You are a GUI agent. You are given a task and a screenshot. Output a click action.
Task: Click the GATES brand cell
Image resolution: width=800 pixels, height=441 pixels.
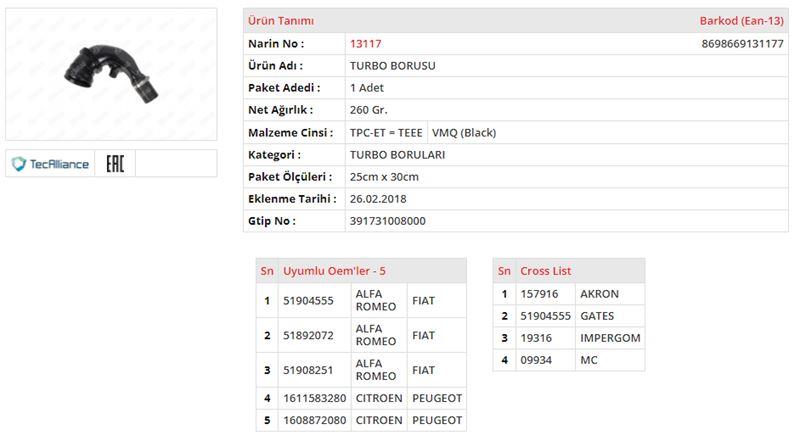click(597, 316)
